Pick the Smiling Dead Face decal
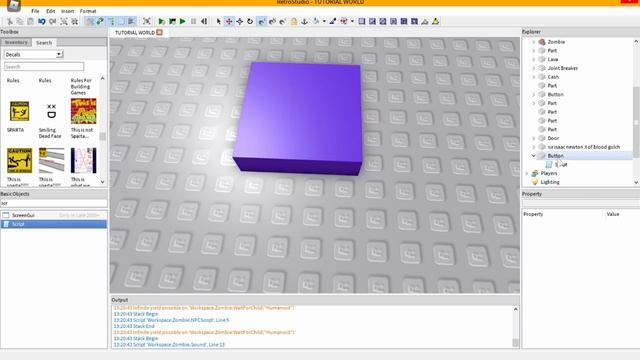The height and width of the screenshot is (360, 640). (x=51, y=111)
